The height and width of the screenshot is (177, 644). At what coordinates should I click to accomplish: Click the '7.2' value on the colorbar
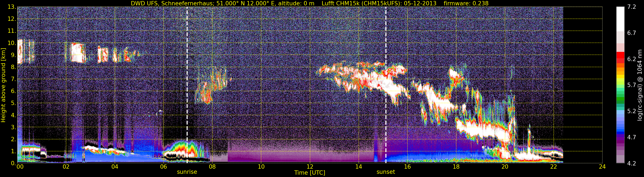(x=632, y=7)
